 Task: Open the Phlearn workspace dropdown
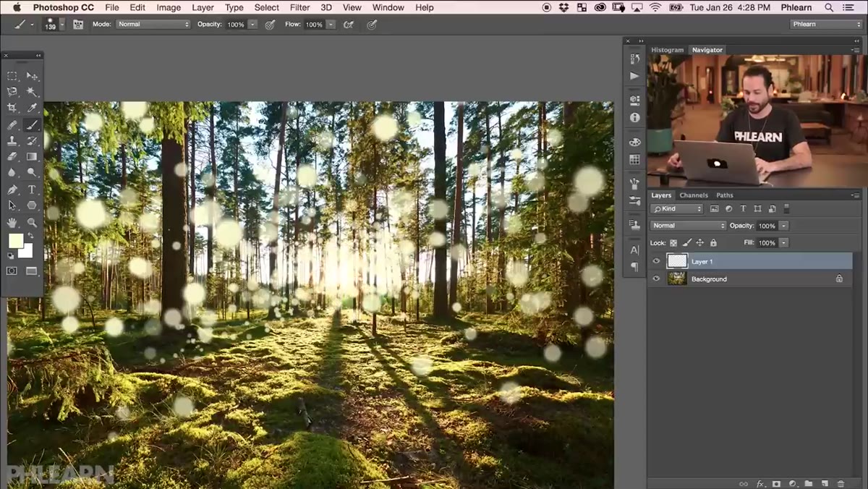(x=826, y=24)
